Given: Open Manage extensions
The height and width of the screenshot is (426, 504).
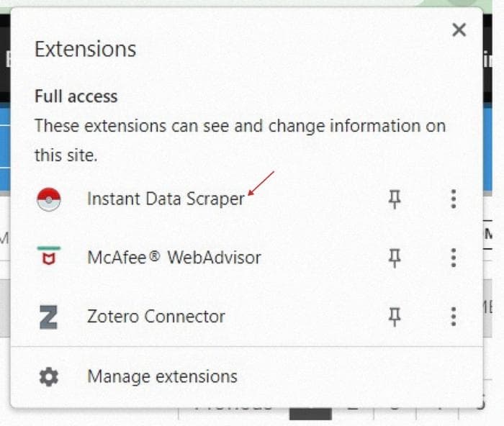Looking at the screenshot, I should tap(162, 376).
